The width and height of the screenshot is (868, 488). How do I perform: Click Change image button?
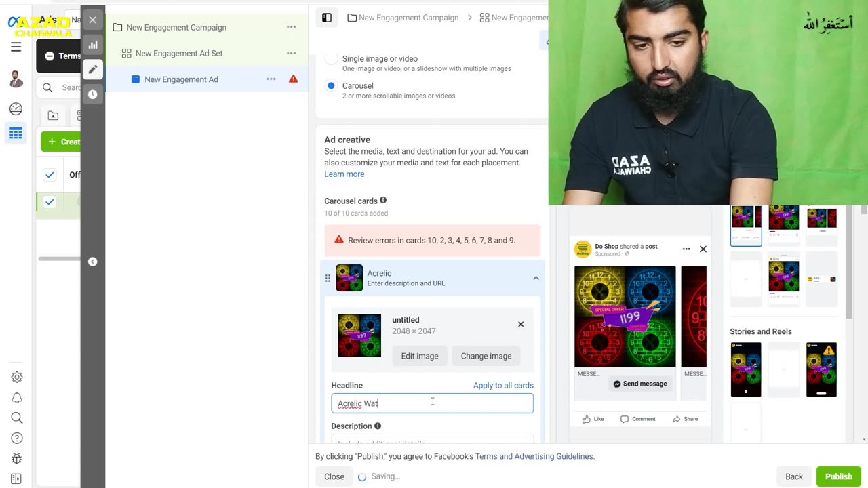pyautogui.click(x=486, y=356)
